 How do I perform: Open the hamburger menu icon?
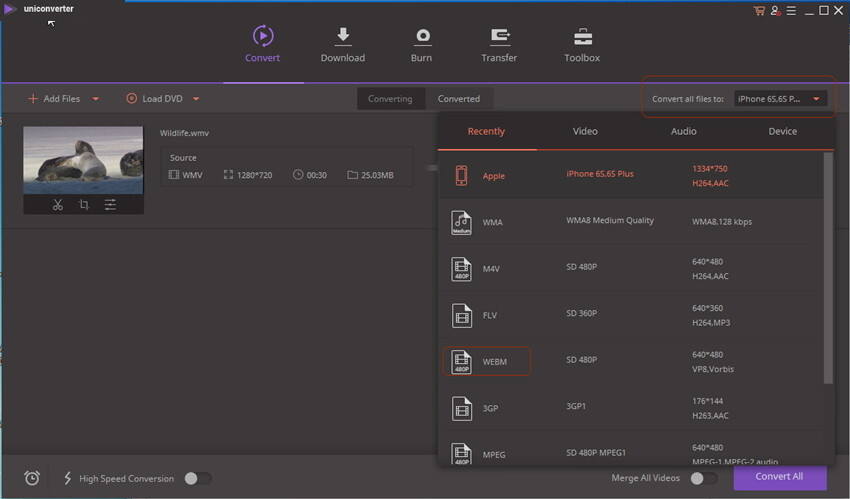(x=791, y=10)
